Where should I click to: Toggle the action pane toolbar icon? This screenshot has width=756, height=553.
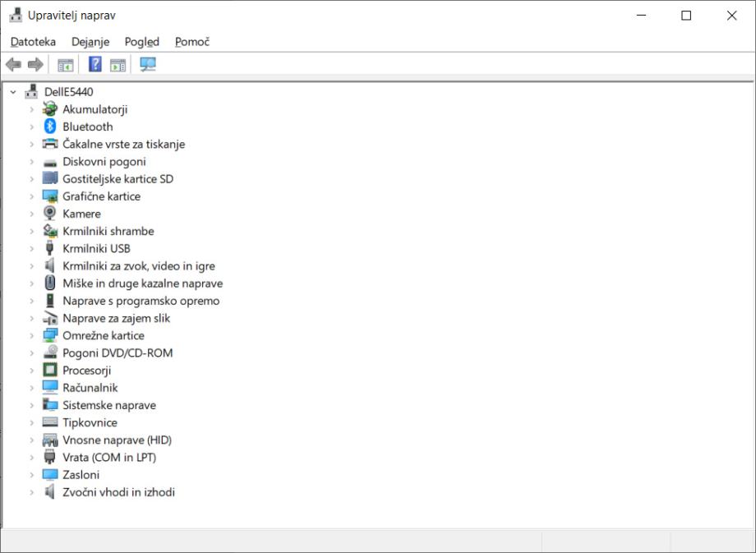tap(118, 65)
